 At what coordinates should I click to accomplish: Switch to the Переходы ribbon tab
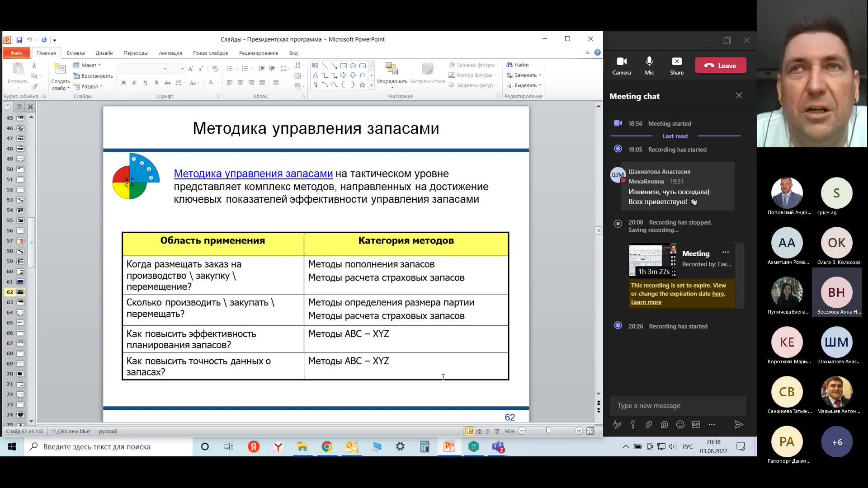click(x=136, y=53)
